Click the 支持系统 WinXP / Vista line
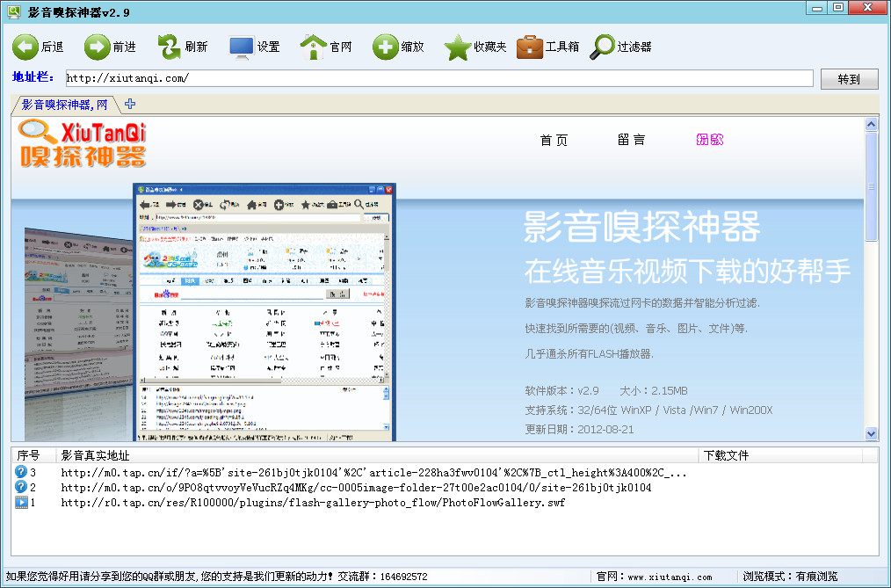The width and height of the screenshot is (891, 588). click(x=649, y=410)
